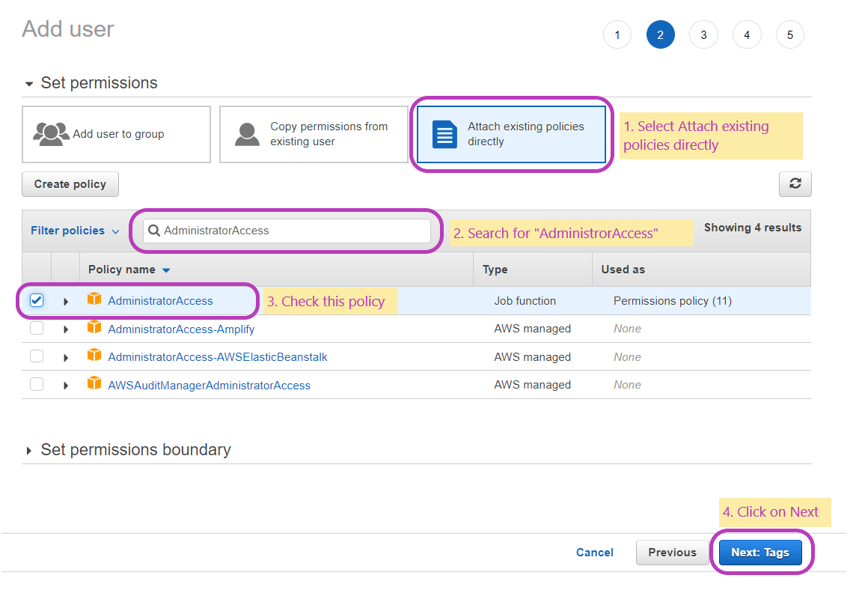
Task: Click the Create policy button
Action: click(70, 183)
